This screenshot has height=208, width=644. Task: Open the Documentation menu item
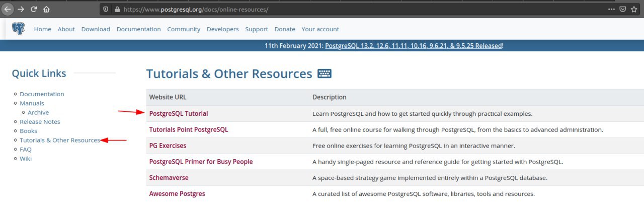pos(139,29)
